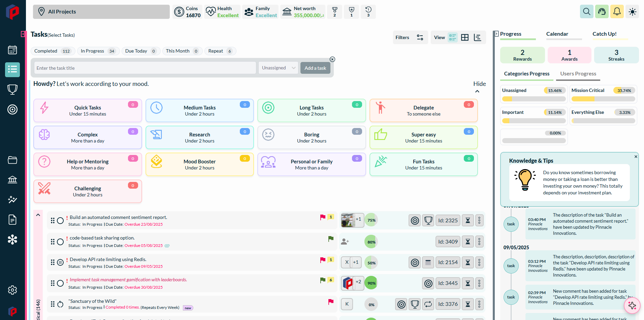644x320 pixels.
Task: Click the medal icon showing 2
Action: pyautogui.click(x=334, y=12)
